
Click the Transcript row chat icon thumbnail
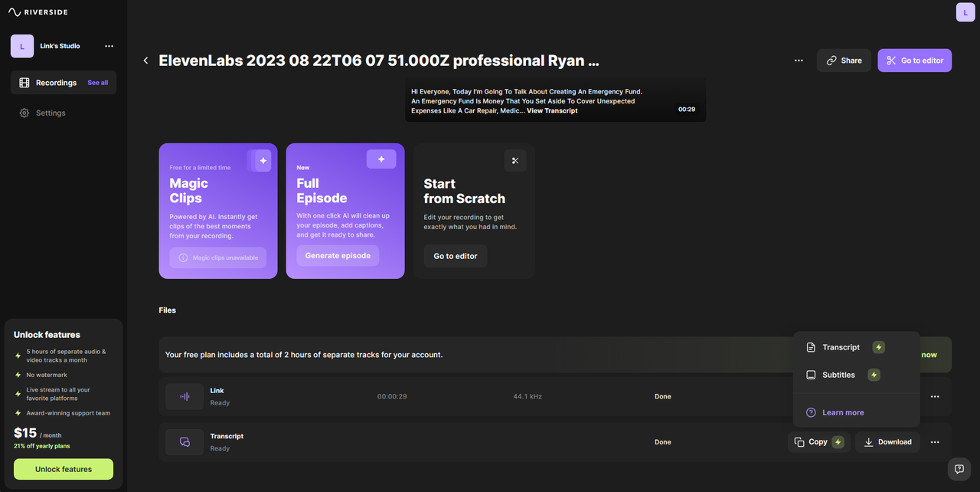(185, 442)
